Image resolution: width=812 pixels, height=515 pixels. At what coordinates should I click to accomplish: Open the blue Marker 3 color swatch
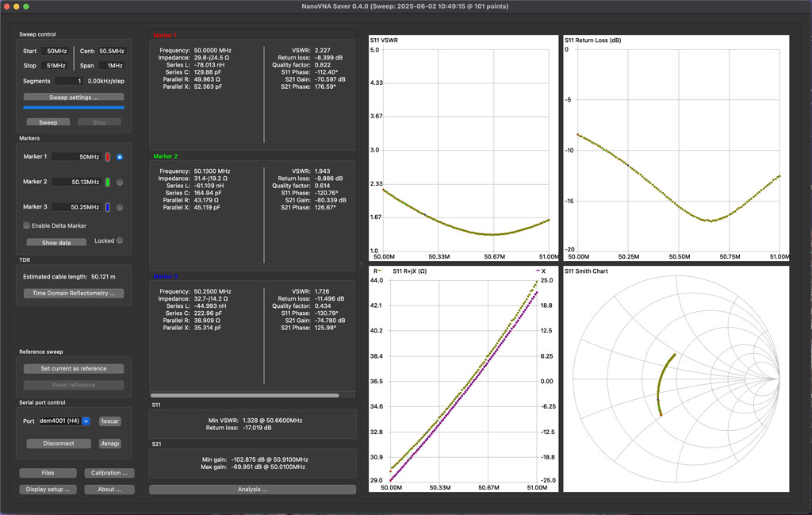(108, 207)
